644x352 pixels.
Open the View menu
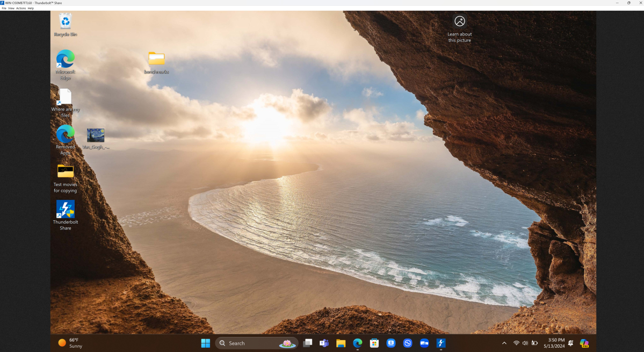click(11, 8)
